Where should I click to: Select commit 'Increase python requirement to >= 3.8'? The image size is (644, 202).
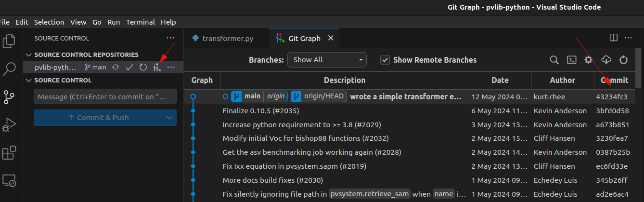pyautogui.click(x=302, y=125)
